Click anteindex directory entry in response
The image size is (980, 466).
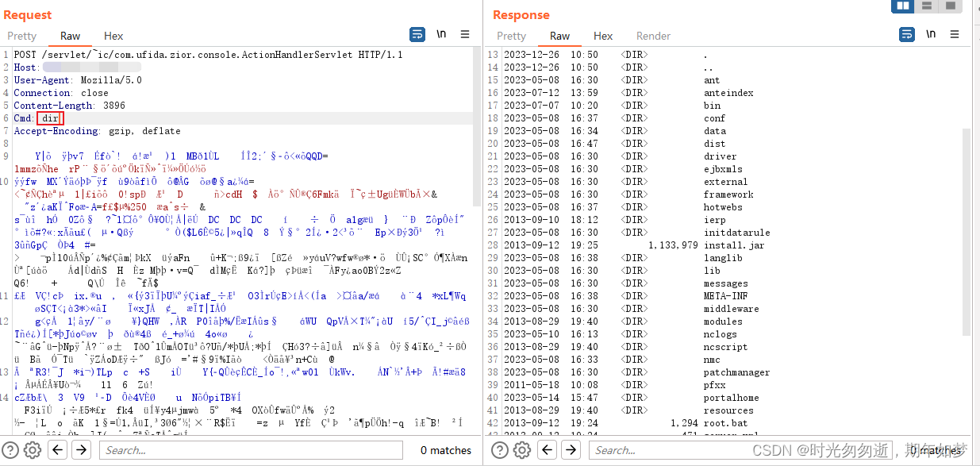pos(728,93)
